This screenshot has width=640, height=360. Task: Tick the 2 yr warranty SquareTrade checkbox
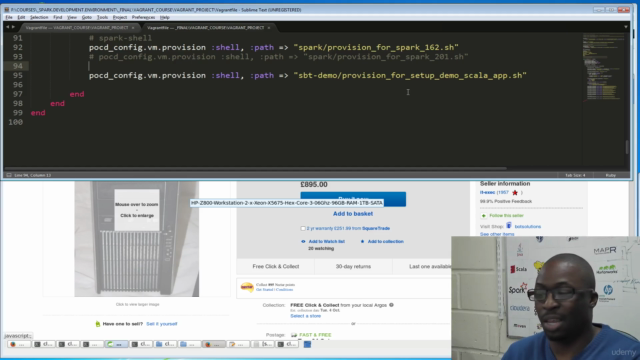pyautogui.click(x=303, y=229)
